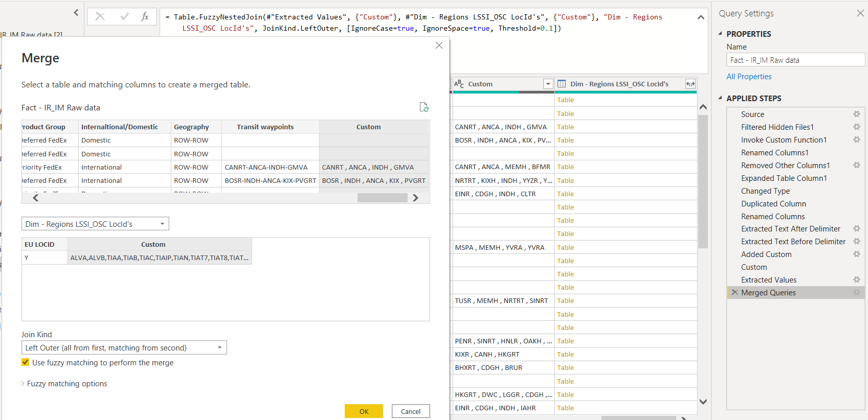Open the Join Kind dropdown
Image resolution: width=868 pixels, height=420 pixels.
click(x=124, y=347)
